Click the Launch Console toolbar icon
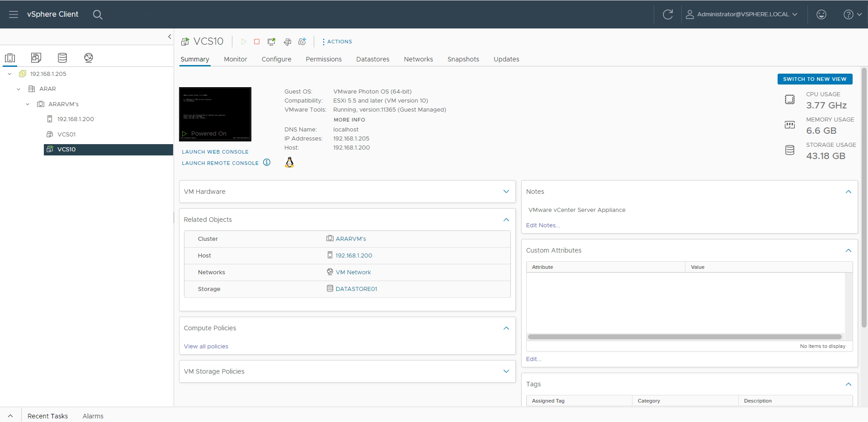The height and width of the screenshot is (422, 868). pyautogui.click(x=271, y=42)
